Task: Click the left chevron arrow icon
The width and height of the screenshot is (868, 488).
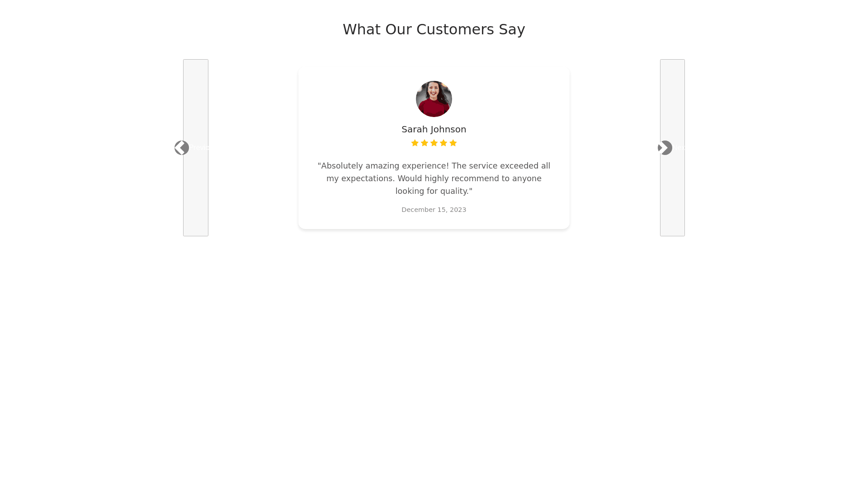Action: pos(181,148)
